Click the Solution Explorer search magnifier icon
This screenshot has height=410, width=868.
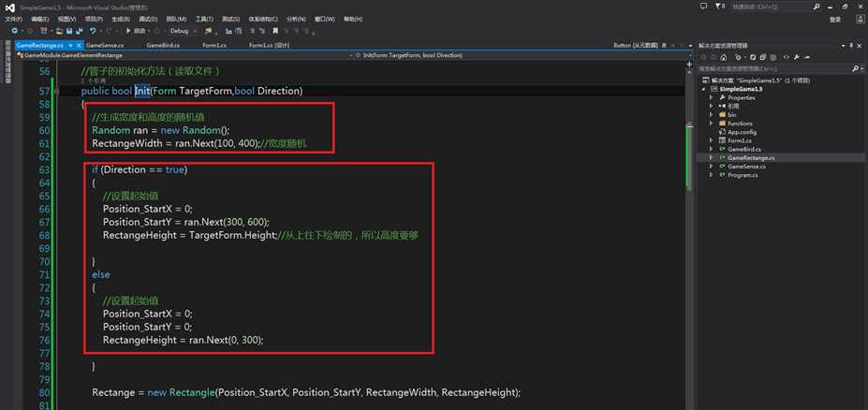[x=856, y=68]
